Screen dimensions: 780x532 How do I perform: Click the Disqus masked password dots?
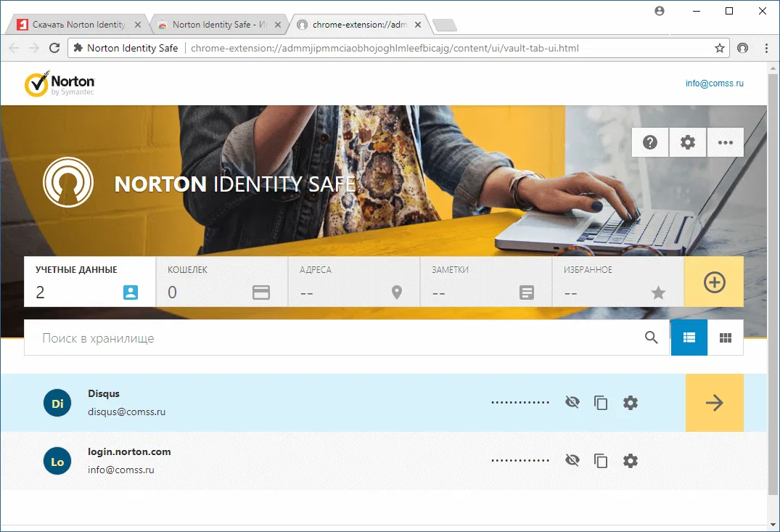(x=520, y=402)
